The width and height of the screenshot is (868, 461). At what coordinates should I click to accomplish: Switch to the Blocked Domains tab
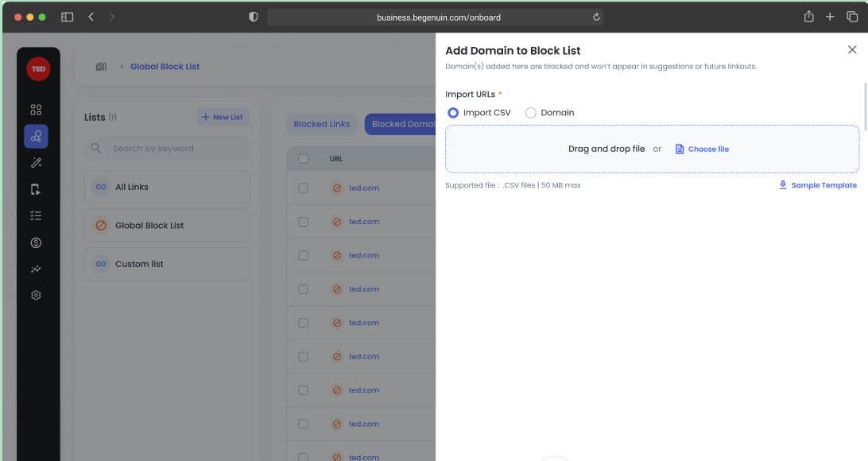coord(401,124)
